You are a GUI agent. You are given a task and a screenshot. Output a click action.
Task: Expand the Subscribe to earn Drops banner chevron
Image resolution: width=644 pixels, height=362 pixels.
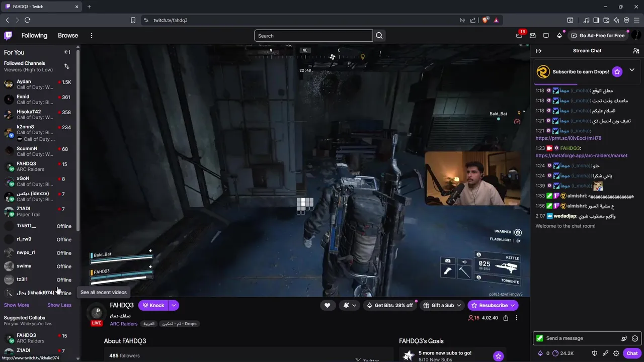click(632, 70)
